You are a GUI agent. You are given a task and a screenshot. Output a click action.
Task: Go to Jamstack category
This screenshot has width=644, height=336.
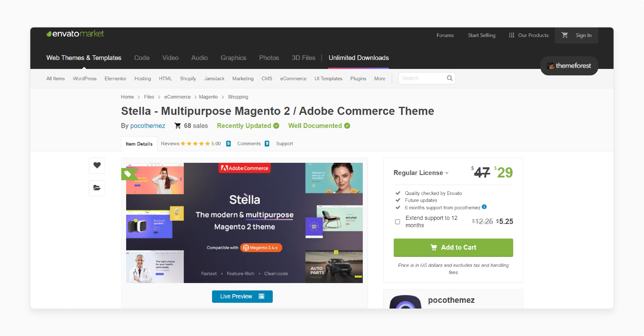(x=214, y=78)
